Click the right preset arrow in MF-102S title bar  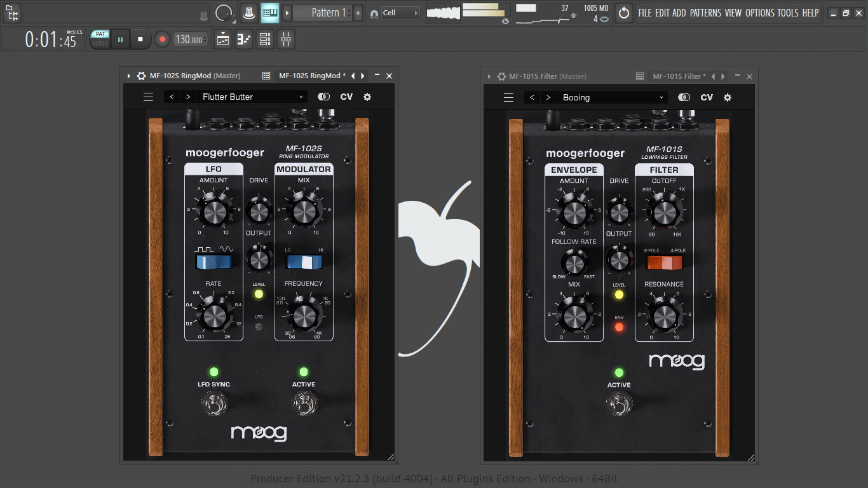pyautogui.click(x=363, y=76)
